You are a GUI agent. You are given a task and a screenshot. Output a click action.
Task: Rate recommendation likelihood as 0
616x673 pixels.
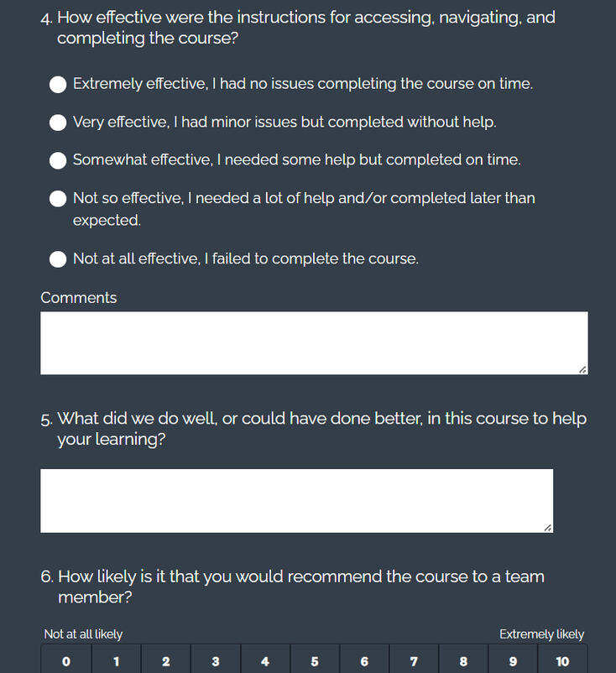click(x=66, y=661)
